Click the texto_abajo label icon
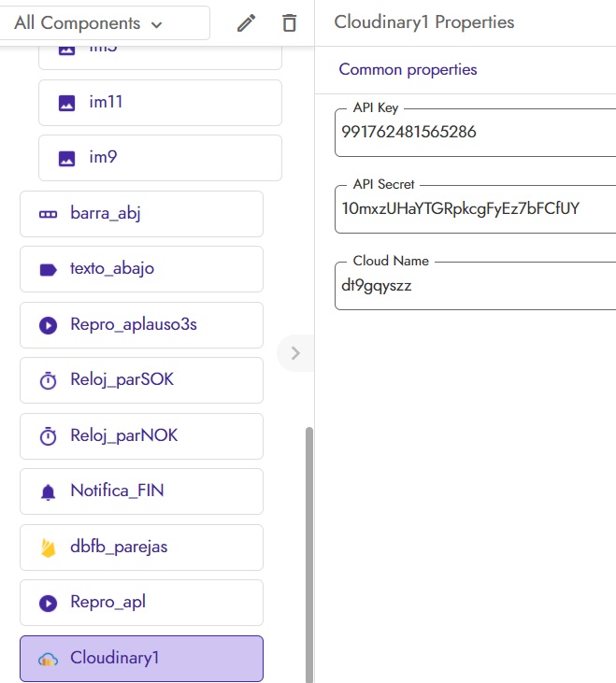The image size is (616, 683). coord(48,269)
